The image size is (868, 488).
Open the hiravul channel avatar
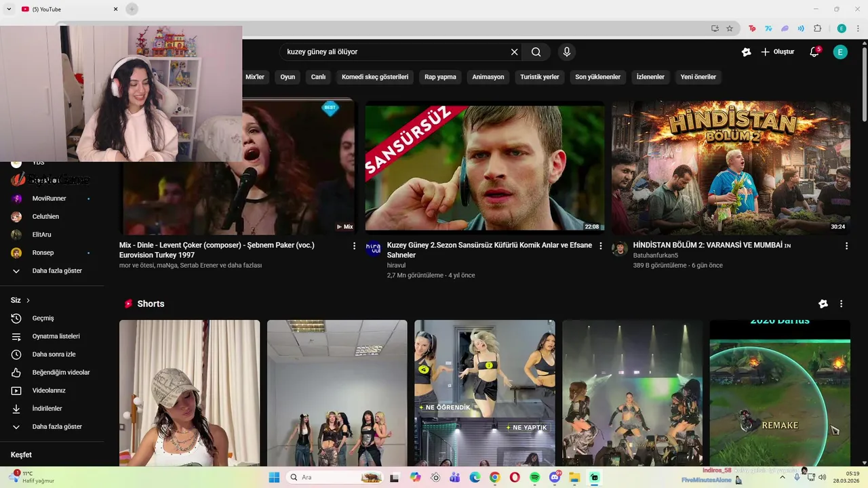[x=374, y=249]
